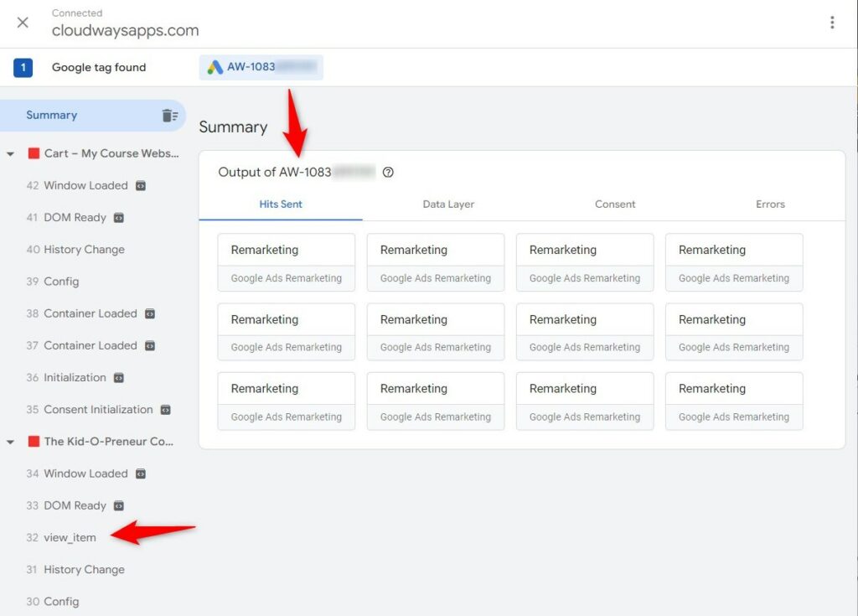
Task: Open first-row Remarketing hit in fourth column
Action: 734,262
